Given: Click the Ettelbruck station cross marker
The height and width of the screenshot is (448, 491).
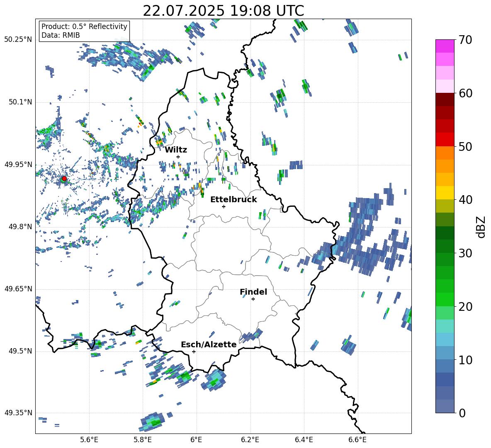Looking at the screenshot, I should point(224,206).
